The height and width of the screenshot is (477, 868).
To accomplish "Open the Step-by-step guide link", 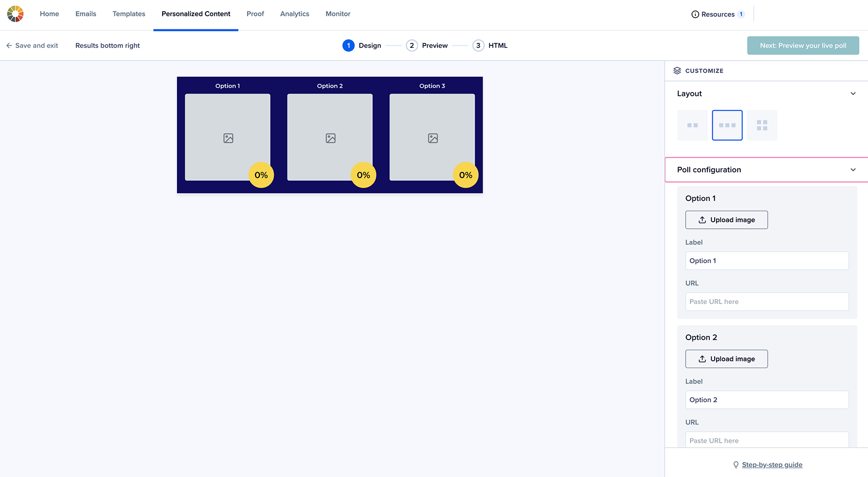I will pos(772,465).
